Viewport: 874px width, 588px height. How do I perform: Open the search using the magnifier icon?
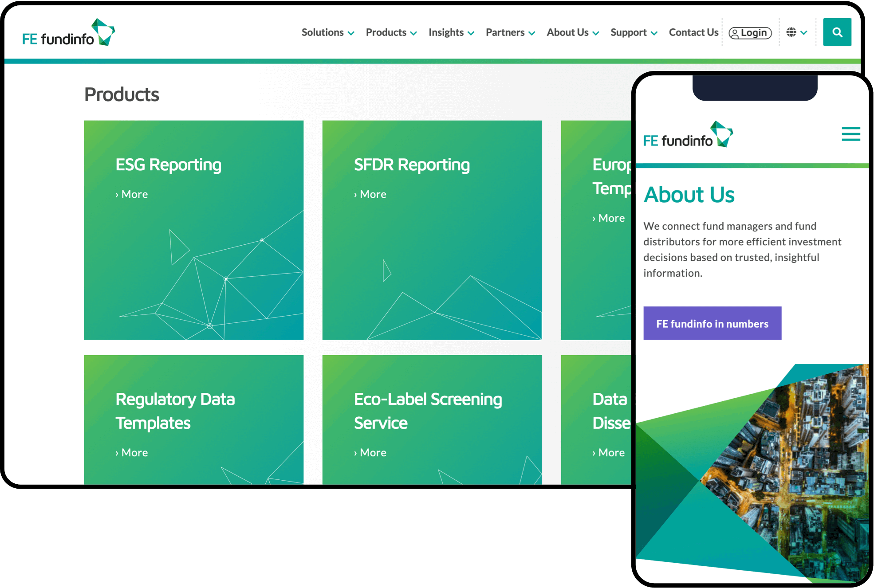[837, 32]
